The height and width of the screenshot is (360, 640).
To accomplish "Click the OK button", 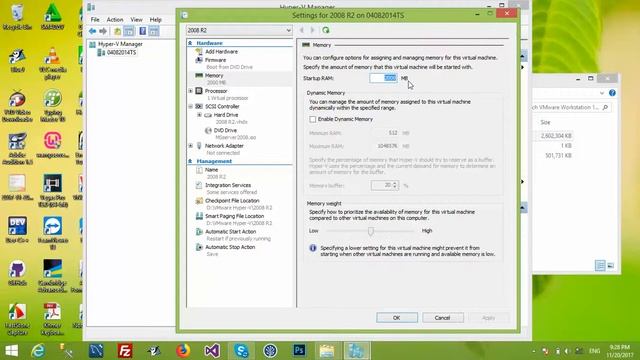I will [x=397, y=318].
